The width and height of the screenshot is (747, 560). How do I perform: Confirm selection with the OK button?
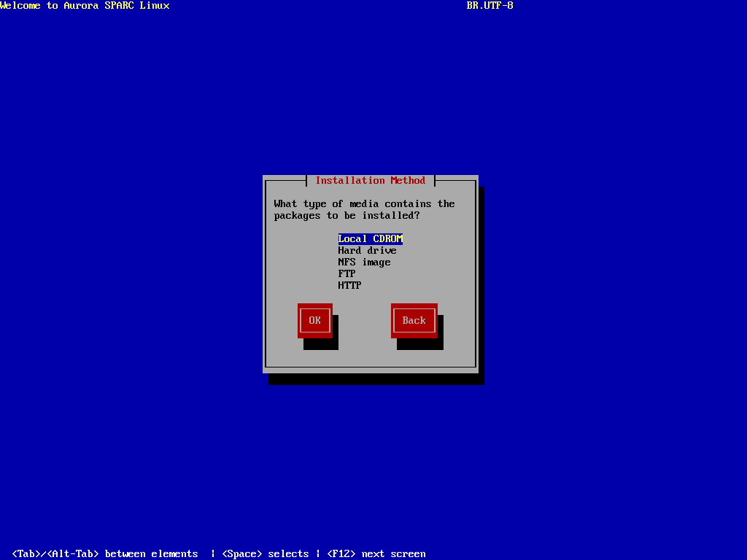pyautogui.click(x=315, y=321)
